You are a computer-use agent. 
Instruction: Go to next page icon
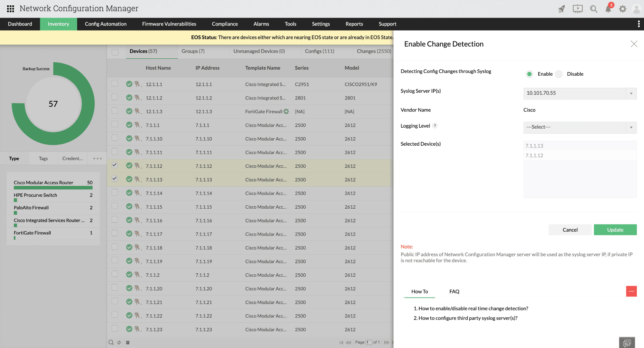[x=386, y=342]
